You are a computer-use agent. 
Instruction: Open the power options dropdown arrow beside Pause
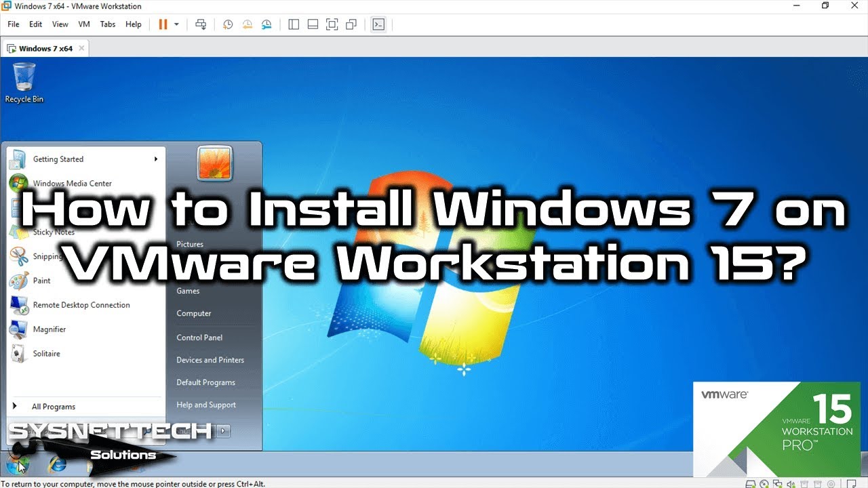[x=176, y=24]
